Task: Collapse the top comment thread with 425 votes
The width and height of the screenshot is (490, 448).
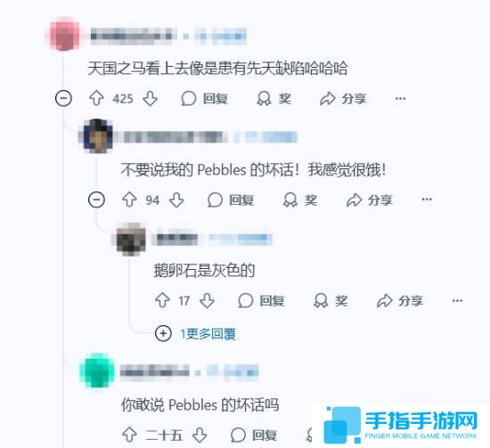Action: (x=63, y=98)
